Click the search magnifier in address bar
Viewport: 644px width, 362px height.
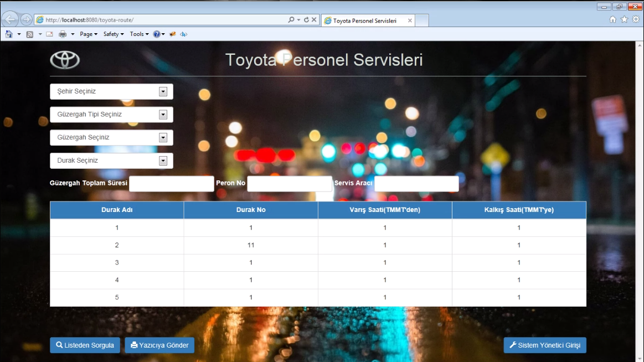pyautogui.click(x=291, y=20)
